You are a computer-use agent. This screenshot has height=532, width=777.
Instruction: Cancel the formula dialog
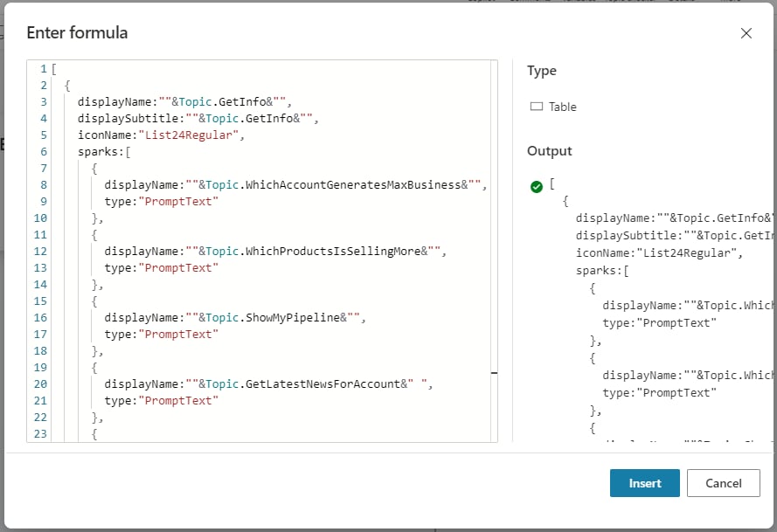tap(723, 483)
